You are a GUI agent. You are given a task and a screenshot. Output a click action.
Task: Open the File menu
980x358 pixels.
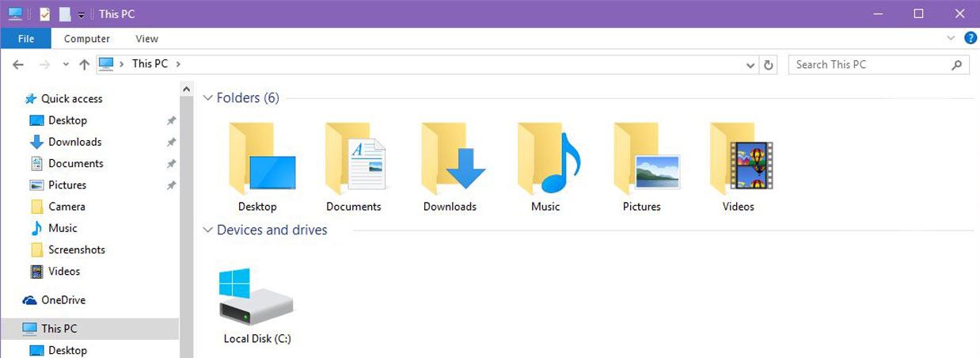point(25,38)
